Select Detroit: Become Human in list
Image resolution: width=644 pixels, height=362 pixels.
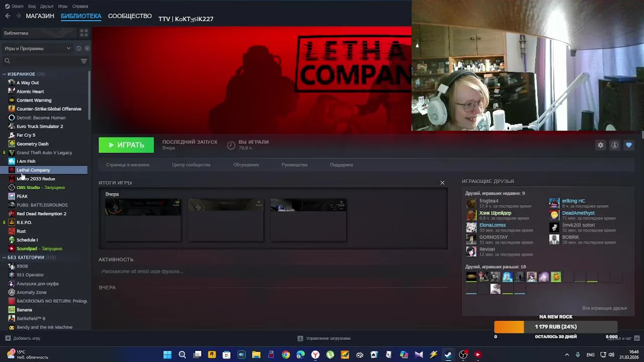coord(41,118)
